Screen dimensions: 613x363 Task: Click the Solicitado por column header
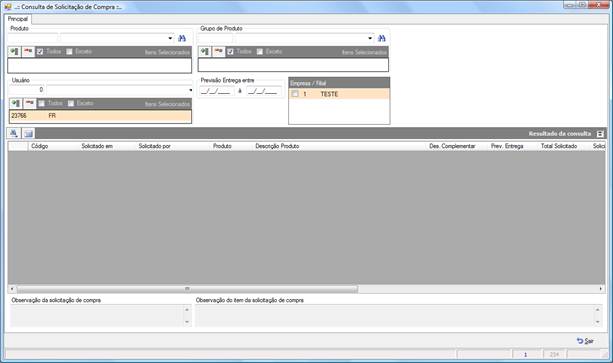(x=154, y=146)
